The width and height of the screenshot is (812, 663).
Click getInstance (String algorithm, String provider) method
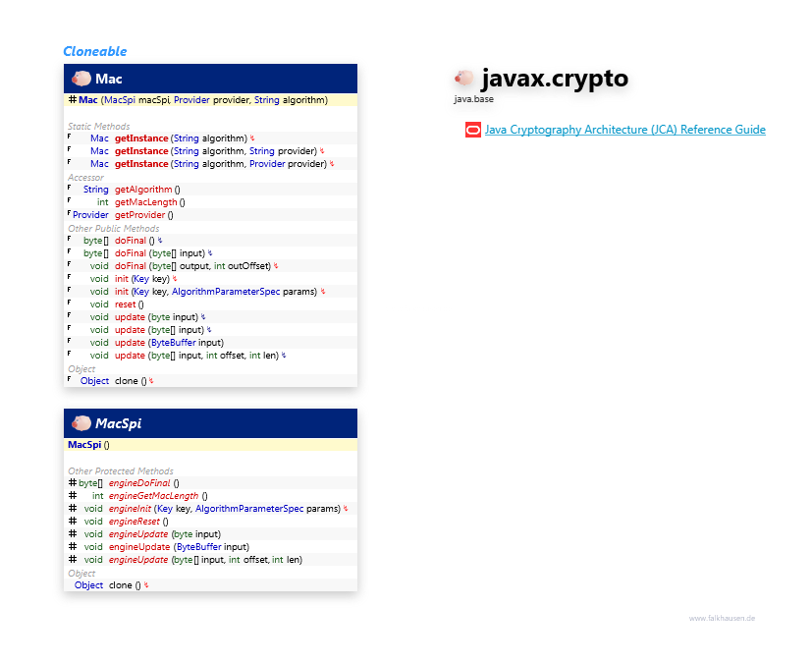point(215,151)
